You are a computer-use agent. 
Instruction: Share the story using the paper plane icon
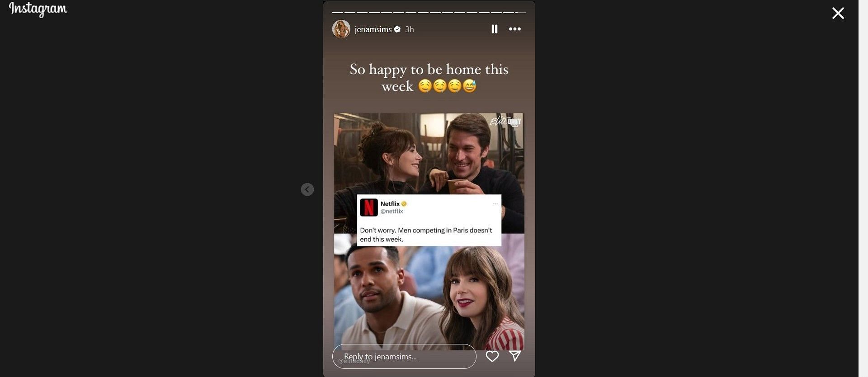pyautogui.click(x=515, y=356)
